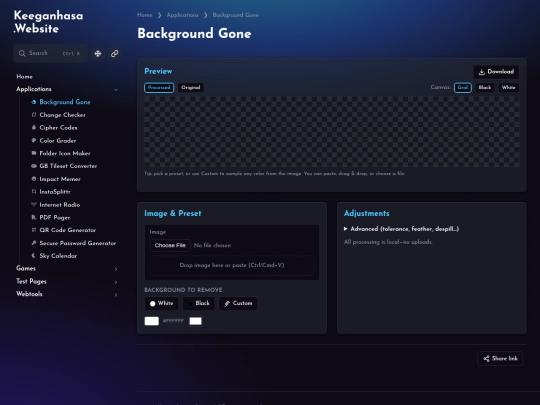
Task: Open QR Code Generator application
Action: click(x=68, y=230)
